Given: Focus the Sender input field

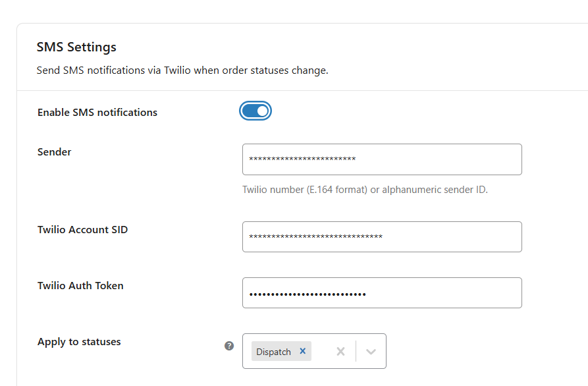Looking at the screenshot, I should (x=382, y=159).
